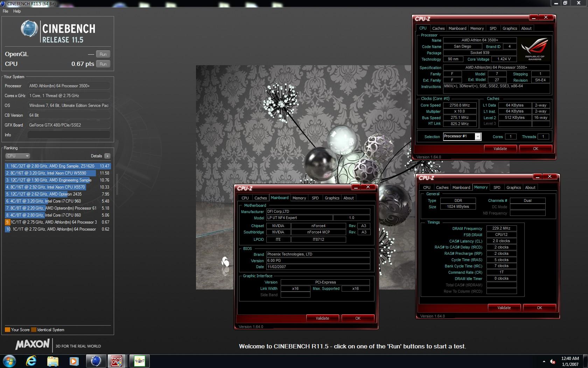Screen dimensions: 588x368
Task: Click the Info input field
Action: [69, 135]
